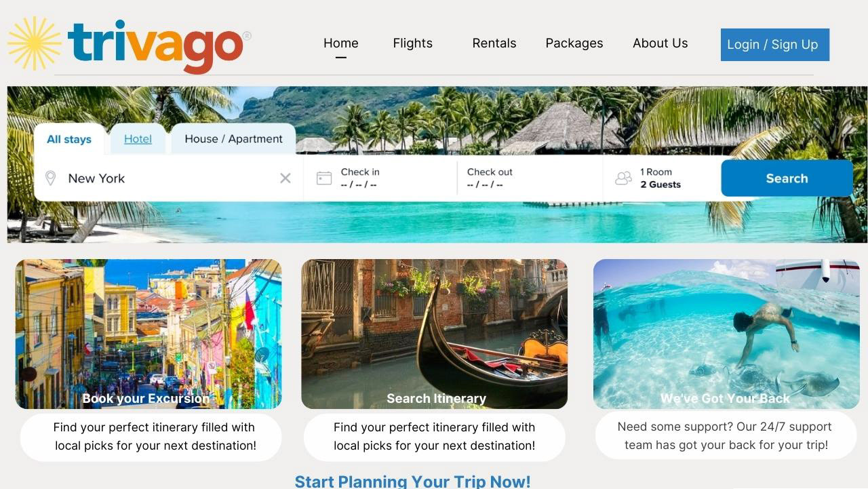Clear the New York destination text
Screen dimensions: 868x489
(285, 178)
